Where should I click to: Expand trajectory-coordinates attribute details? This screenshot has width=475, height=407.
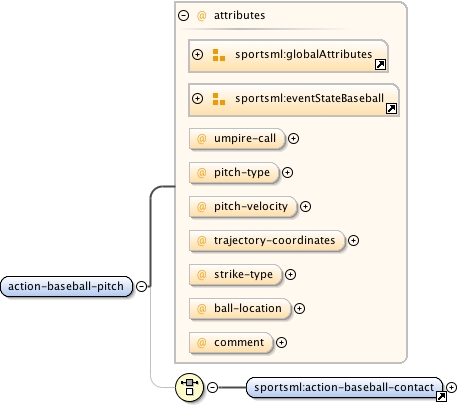pos(353,240)
